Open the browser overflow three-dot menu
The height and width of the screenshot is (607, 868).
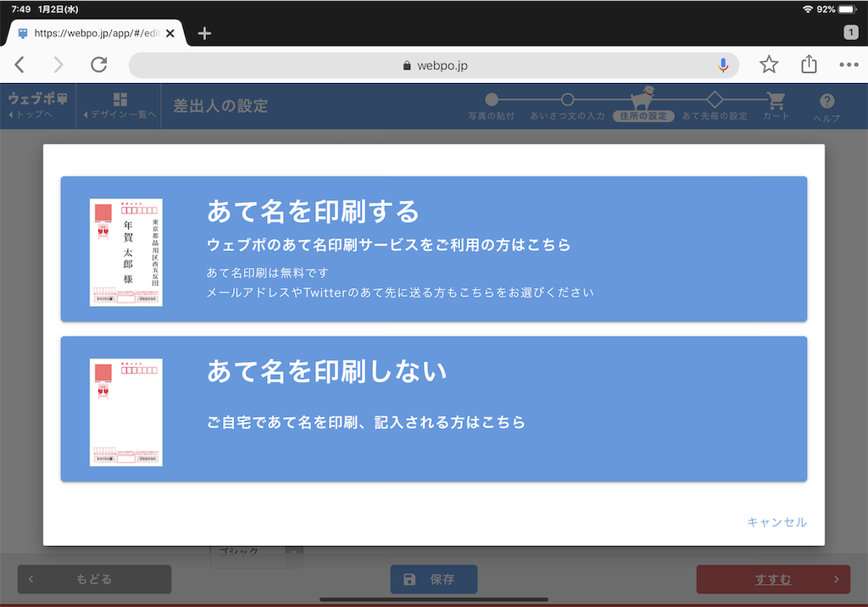click(847, 64)
